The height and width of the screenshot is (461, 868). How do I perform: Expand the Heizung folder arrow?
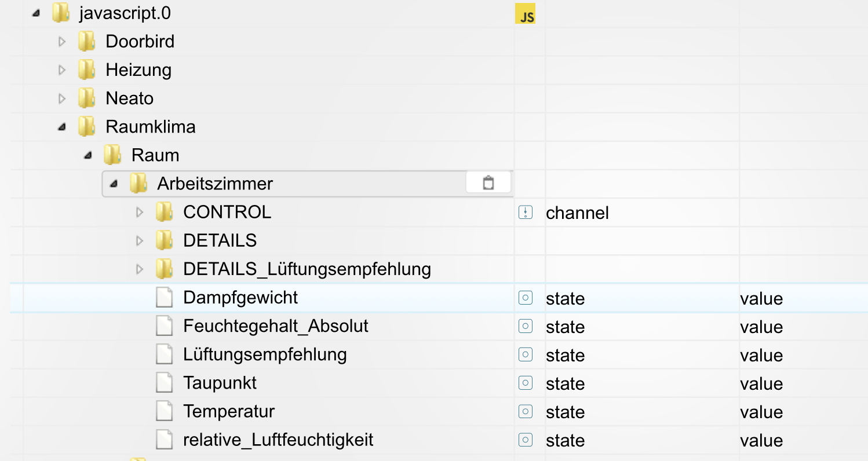pos(62,69)
